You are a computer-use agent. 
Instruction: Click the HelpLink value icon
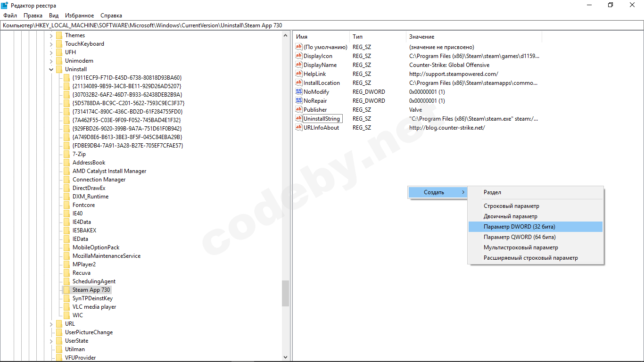(x=298, y=74)
